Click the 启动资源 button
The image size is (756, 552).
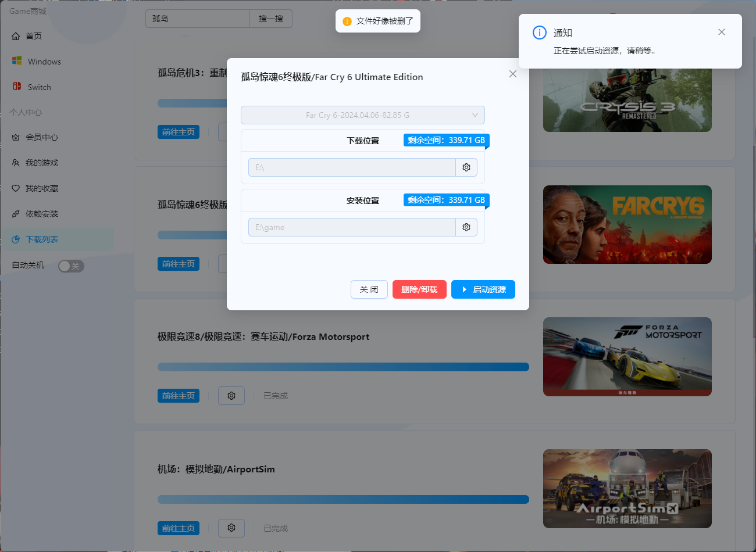[x=483, y=289]
